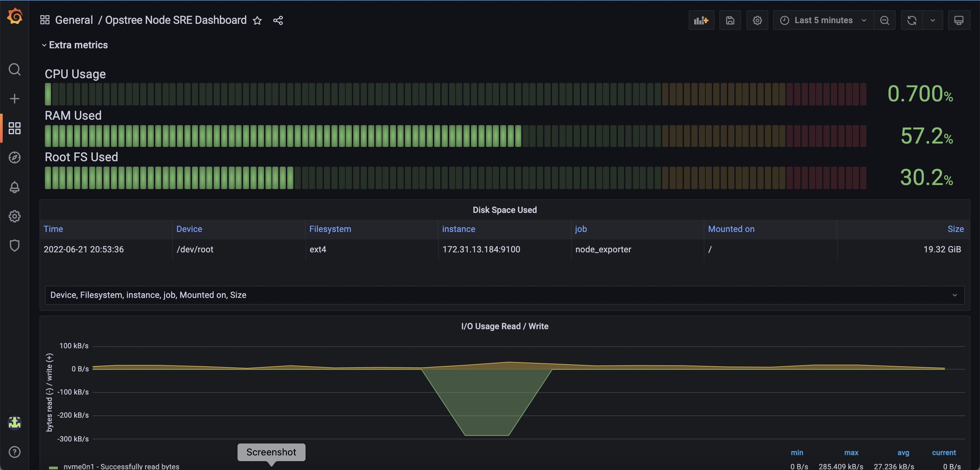980x470 pixels.
Task: Collapse the Extra metrics row
Action: click(78, 45)
